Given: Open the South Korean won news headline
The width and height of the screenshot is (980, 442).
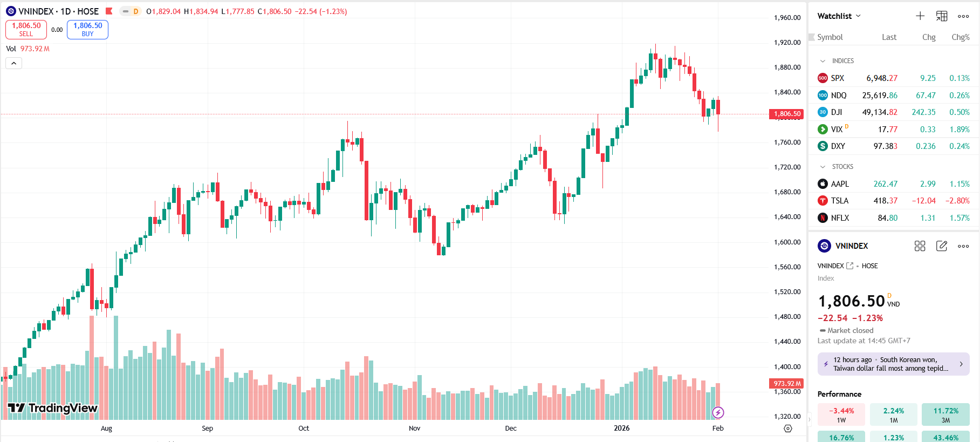Looking at the screenshot, I should click(893, 364).
